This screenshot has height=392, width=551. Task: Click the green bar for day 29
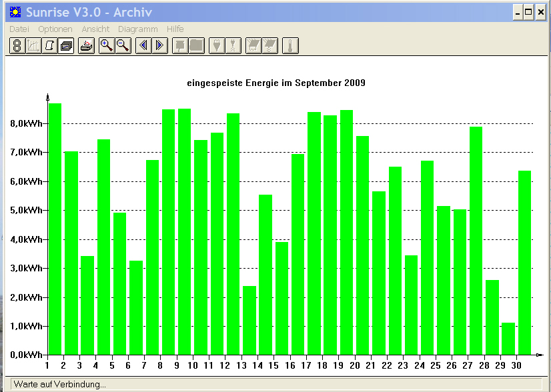point(508,339)
